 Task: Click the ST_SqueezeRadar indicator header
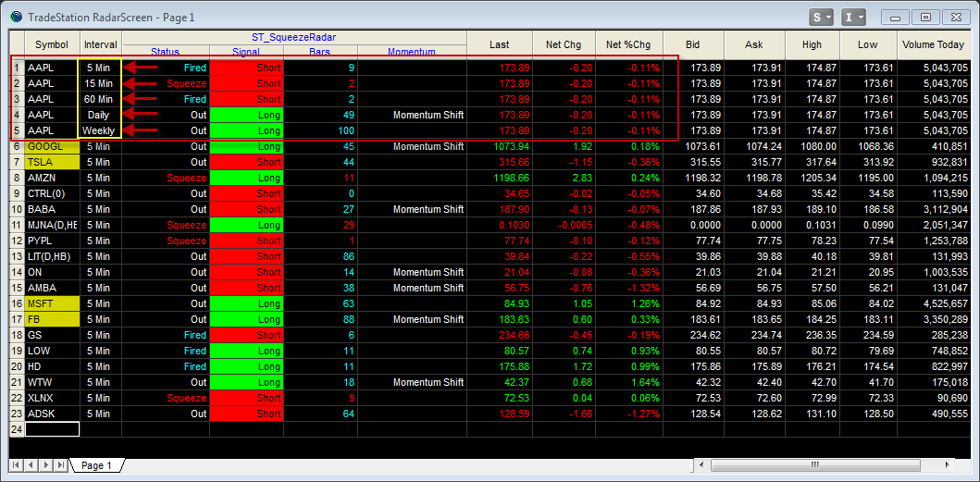tap(294, 38)
